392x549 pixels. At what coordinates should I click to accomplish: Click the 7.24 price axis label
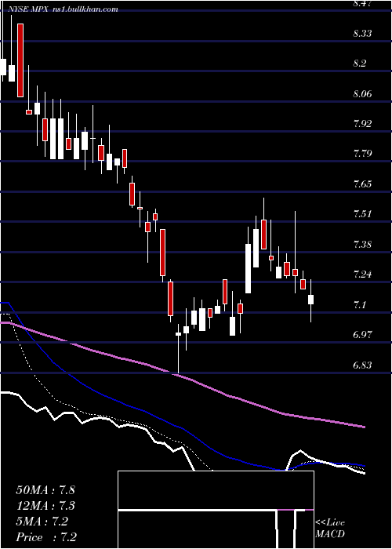(362, 274)
